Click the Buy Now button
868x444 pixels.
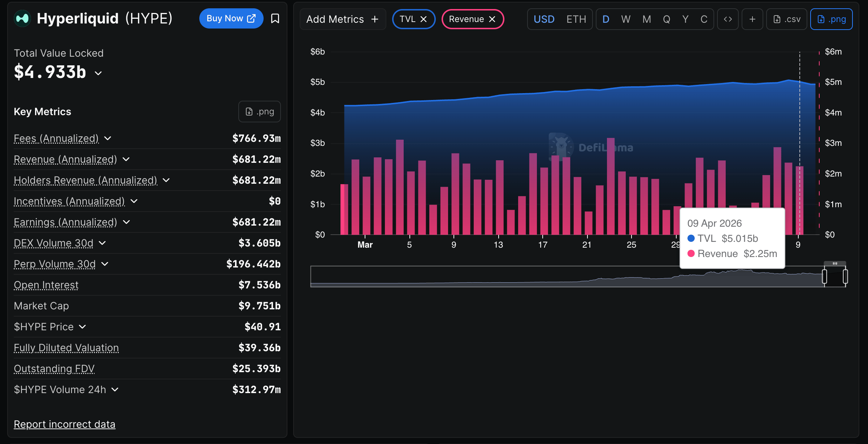click(x=231, y=18)
